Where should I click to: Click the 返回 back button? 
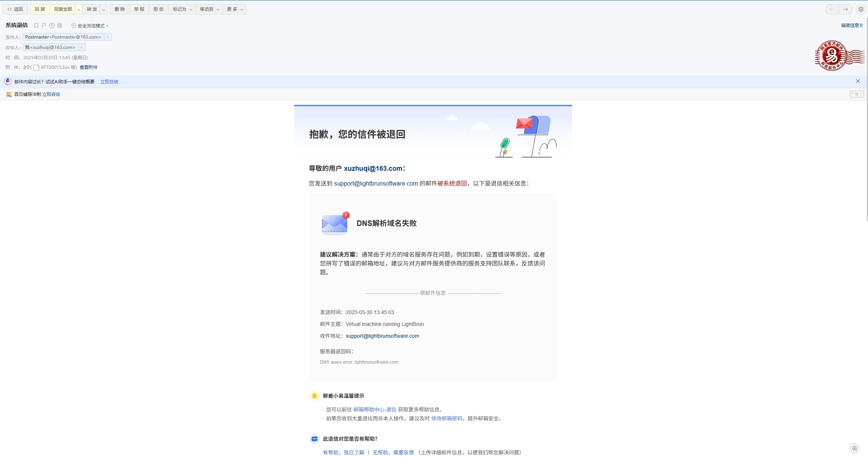point(15,9)
